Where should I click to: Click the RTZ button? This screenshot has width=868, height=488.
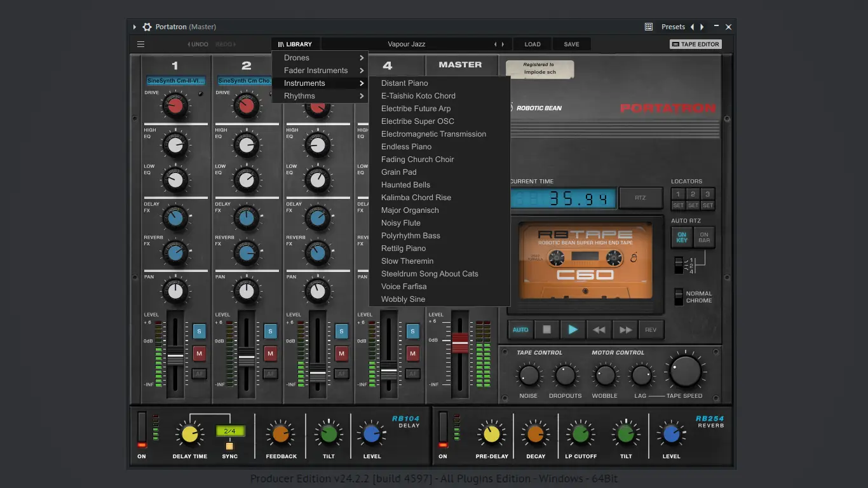640,198
